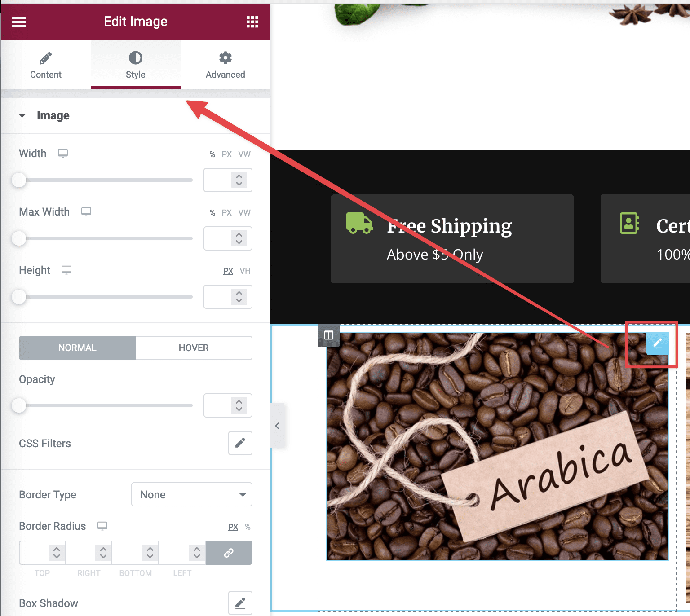Click the Opacity slider handle
The image size is (690, 616).
coord(19,405)
